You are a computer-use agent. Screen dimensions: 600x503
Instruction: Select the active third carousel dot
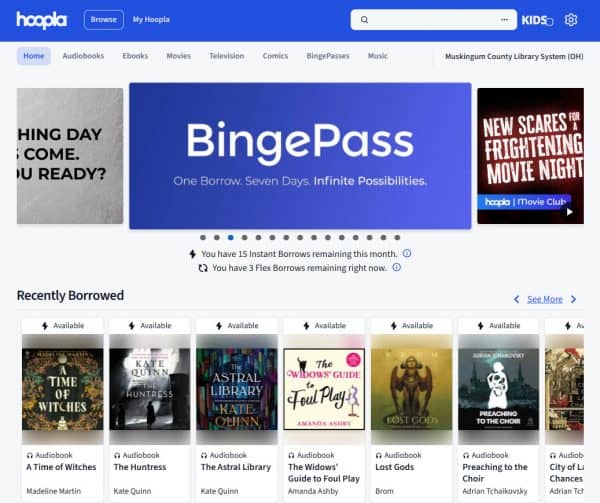click(230, 238)
